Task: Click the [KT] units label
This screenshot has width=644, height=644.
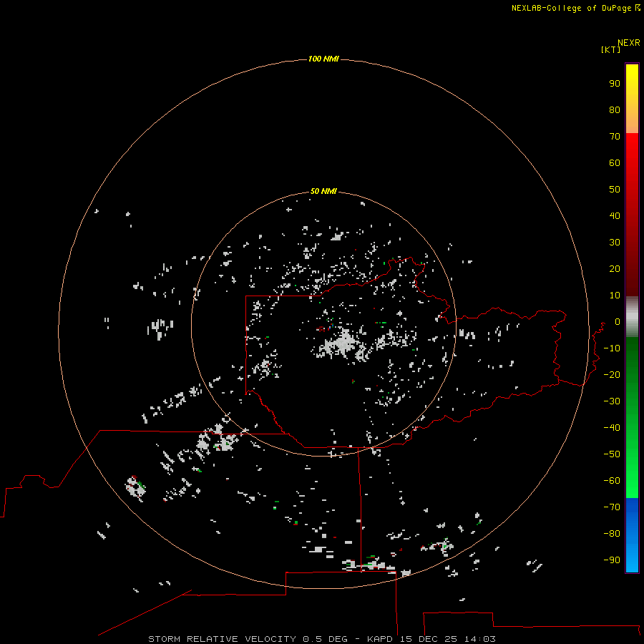Action: click(610, 49)
